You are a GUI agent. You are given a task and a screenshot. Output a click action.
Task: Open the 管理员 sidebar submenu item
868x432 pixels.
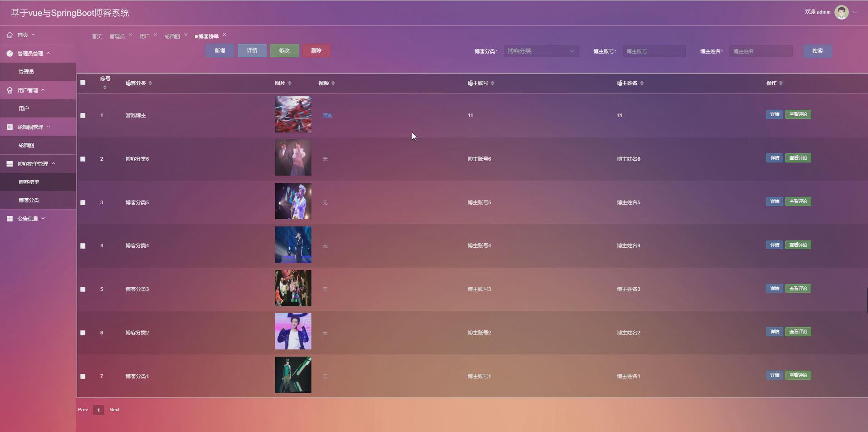tap(38, 72)
